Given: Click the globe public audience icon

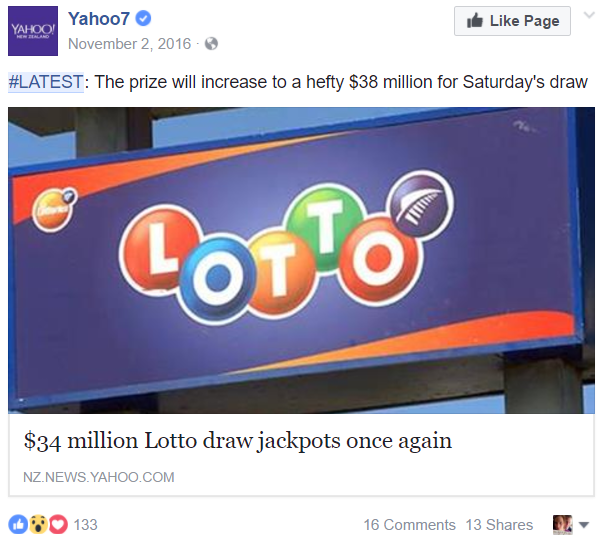Looking at the screenshot, I should pos(211,44).
